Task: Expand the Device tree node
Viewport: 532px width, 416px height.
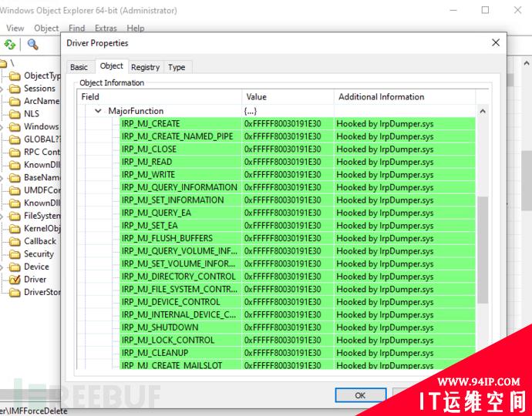Action: point(2,267)
